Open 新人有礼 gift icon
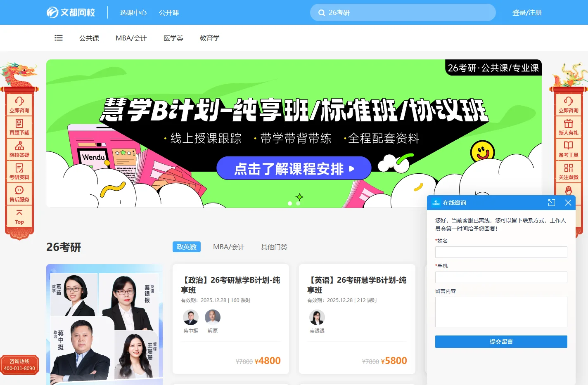 click(x=569, y=127)
